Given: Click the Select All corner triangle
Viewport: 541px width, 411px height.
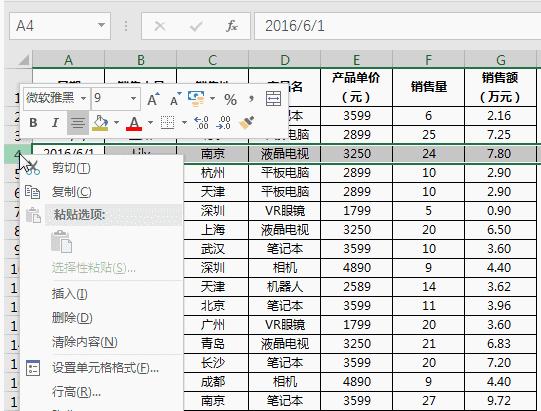Looking at the screenshot, I should [x=23, y=60].
